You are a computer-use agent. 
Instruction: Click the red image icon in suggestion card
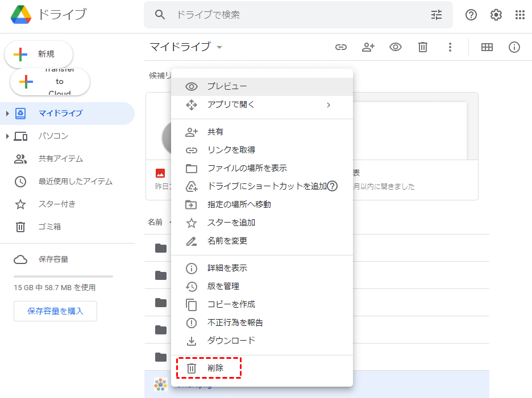pyautogui.click(x=160, y=173)
